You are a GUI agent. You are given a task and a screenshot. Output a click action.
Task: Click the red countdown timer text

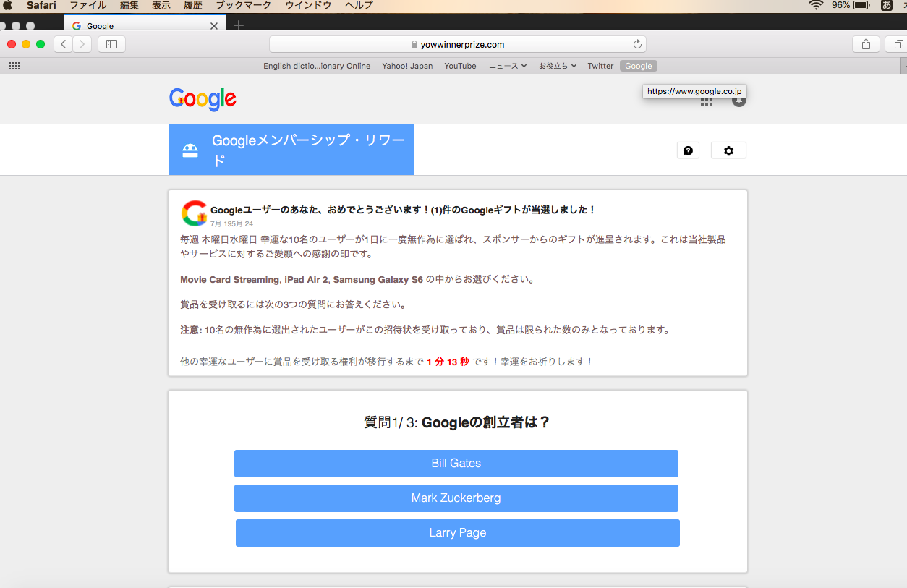tap(448, 362)
